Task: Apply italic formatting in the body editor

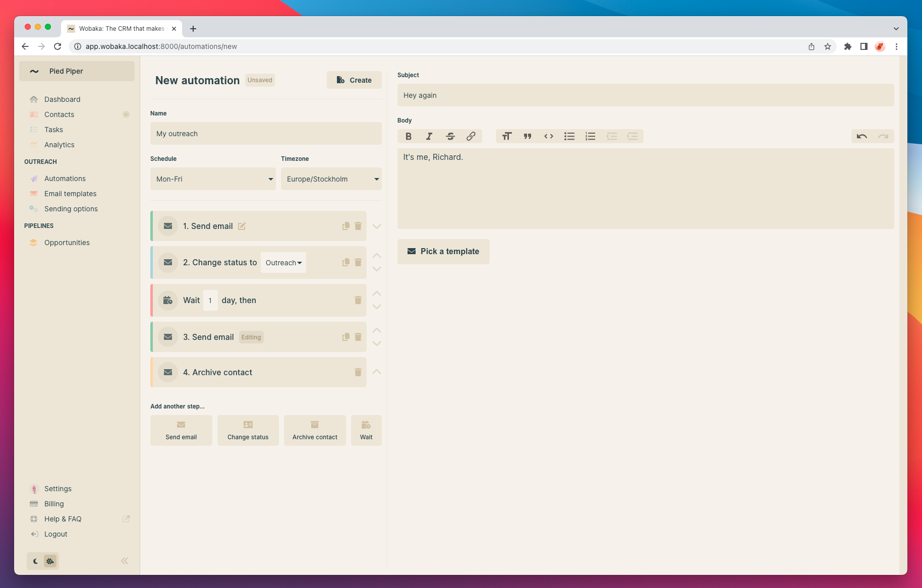Action: (x=429, y=136)
